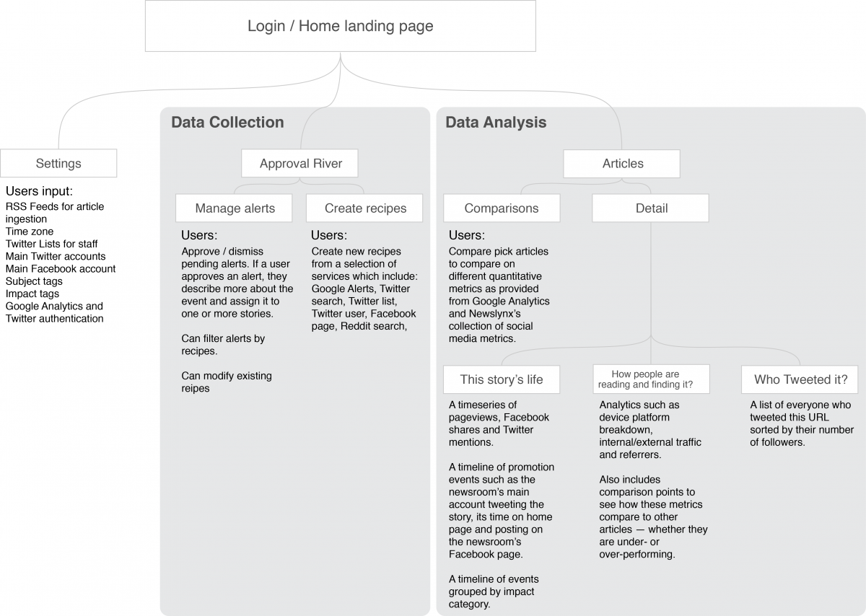Click the Data Analysis section heading
This screenshot has width=866, height=616.
pyautogui.click(x=496, y=123)
